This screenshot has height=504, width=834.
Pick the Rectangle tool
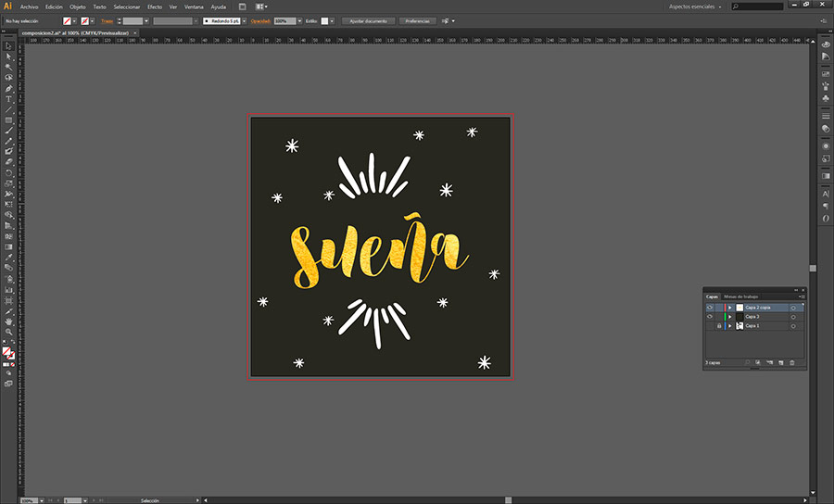pos(8,120)
